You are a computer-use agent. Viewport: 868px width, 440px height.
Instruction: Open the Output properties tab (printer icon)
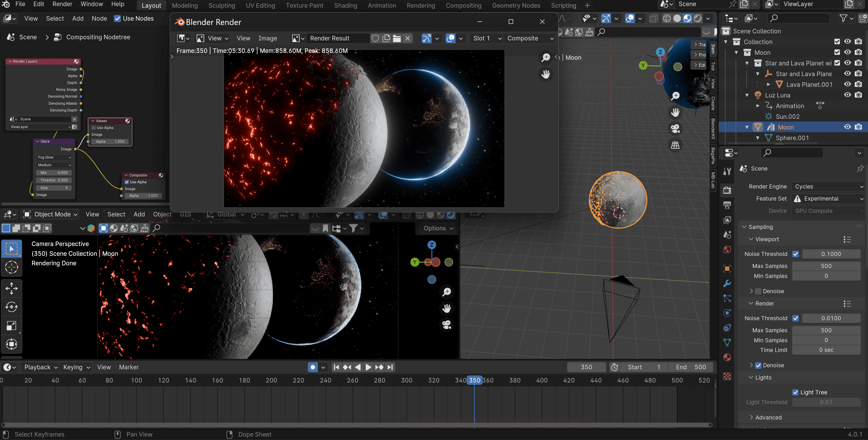click(x=727, y=205)
